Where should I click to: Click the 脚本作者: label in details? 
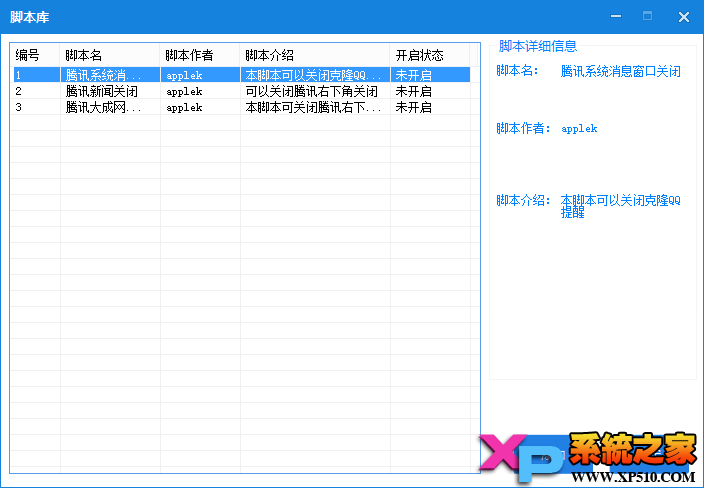coord(523,128)
